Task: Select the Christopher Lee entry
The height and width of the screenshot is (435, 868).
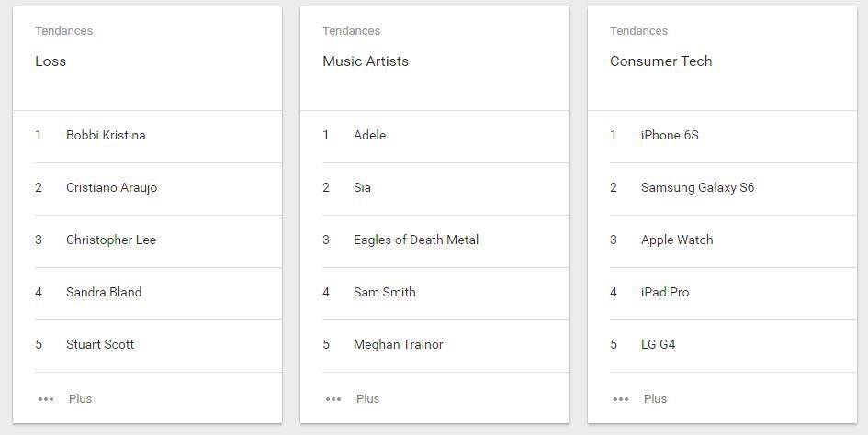Action: click(111, 240)
